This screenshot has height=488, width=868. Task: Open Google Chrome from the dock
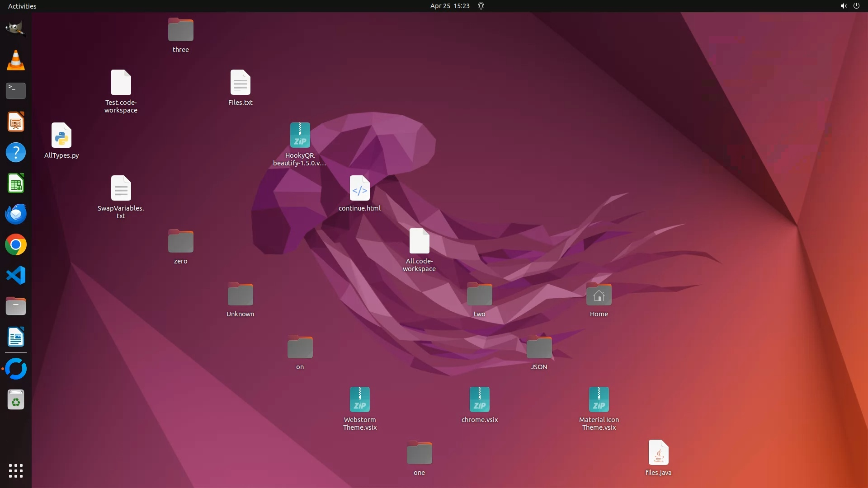[x=15, y=244]
